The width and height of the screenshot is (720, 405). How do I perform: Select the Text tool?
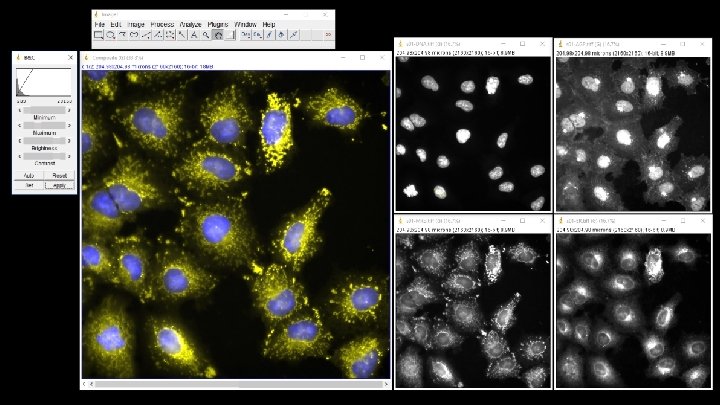(x=194, y=35)
